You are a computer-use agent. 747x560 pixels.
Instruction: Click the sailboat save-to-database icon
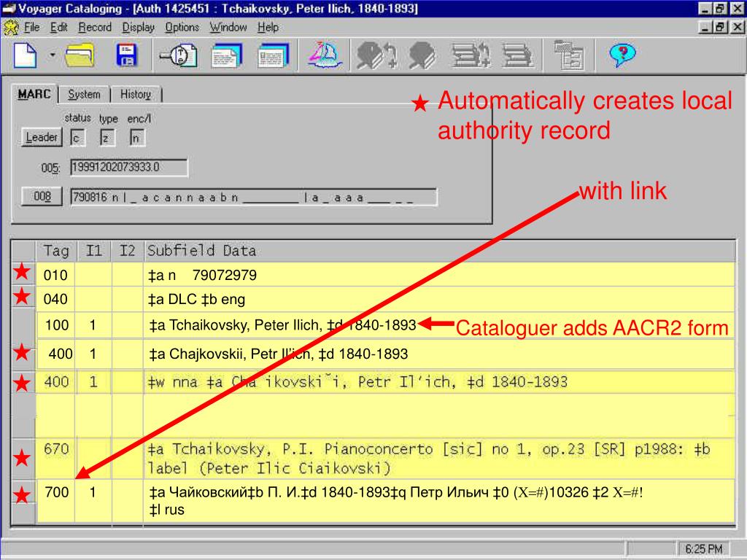[x=325, y=55]
